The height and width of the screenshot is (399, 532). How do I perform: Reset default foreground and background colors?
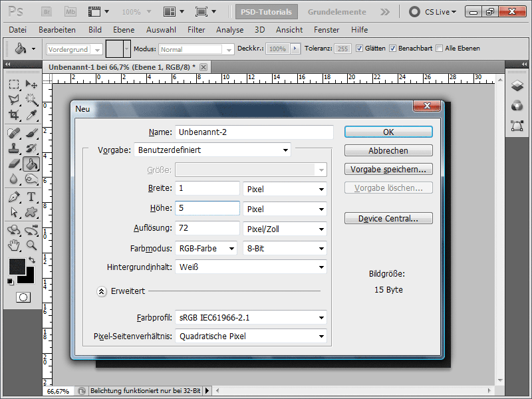[11, 281]
